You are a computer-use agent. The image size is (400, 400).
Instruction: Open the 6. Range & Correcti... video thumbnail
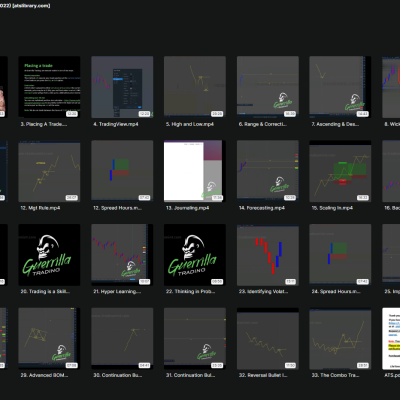268,87
